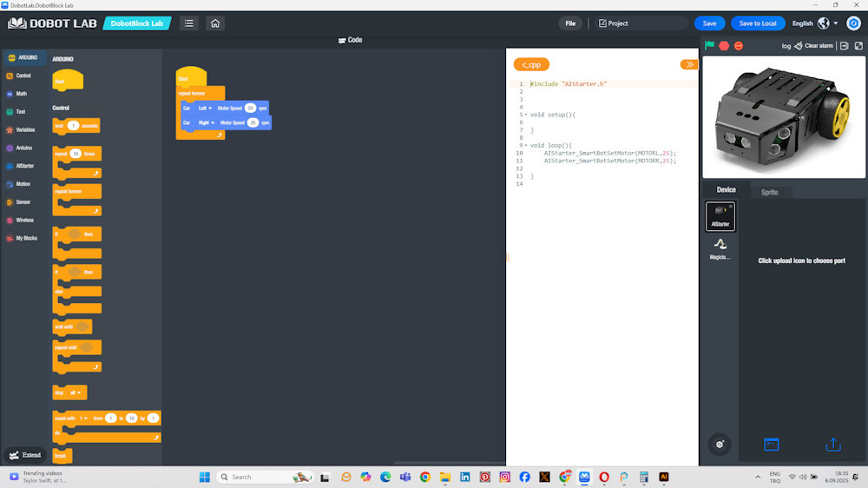Click speed value in Car Left block
The width and height of the screenshot is (868, 488).
point(250,108)
